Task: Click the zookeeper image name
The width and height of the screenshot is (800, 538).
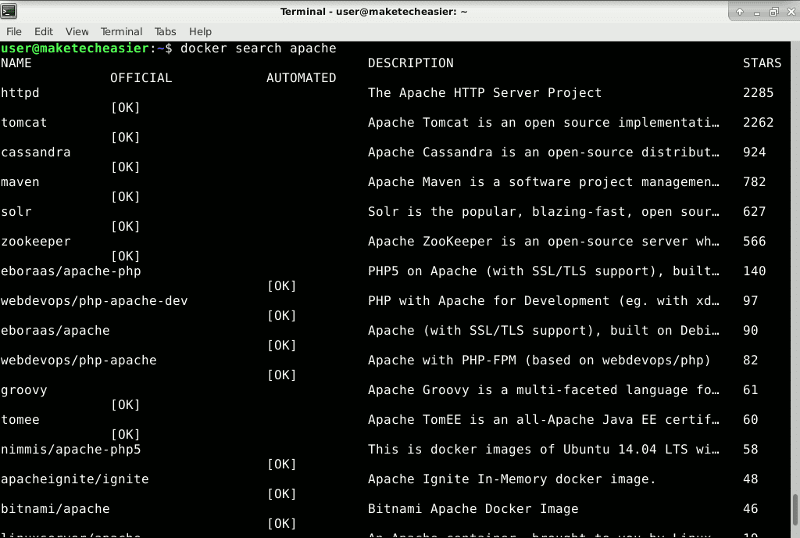Action: (35, 241)
